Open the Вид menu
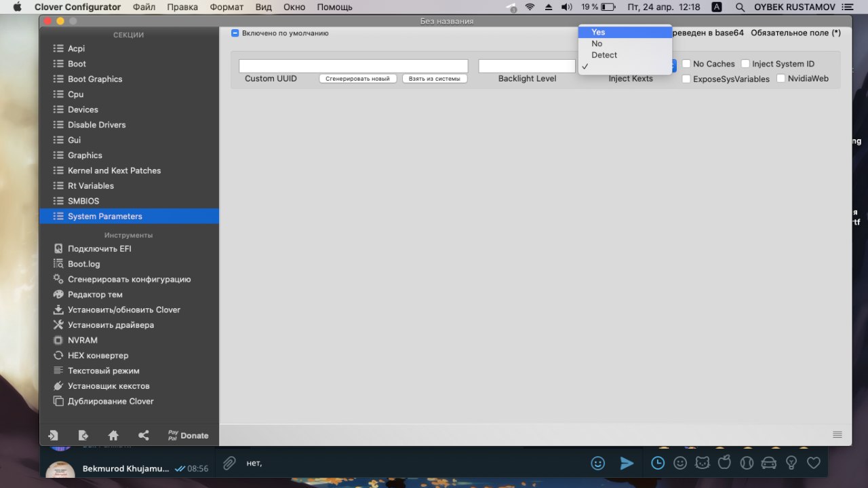The width and height of the screenshot is (868, 488). coord(264,7)
